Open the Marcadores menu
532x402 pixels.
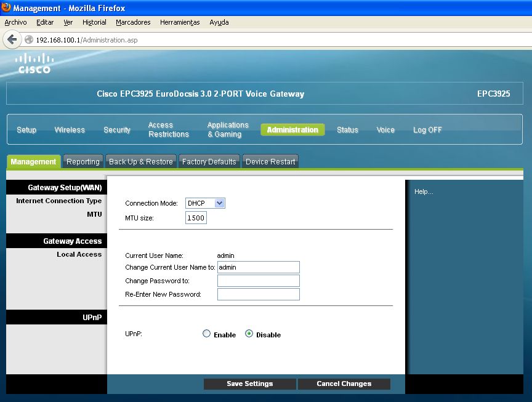coord(133,22)
